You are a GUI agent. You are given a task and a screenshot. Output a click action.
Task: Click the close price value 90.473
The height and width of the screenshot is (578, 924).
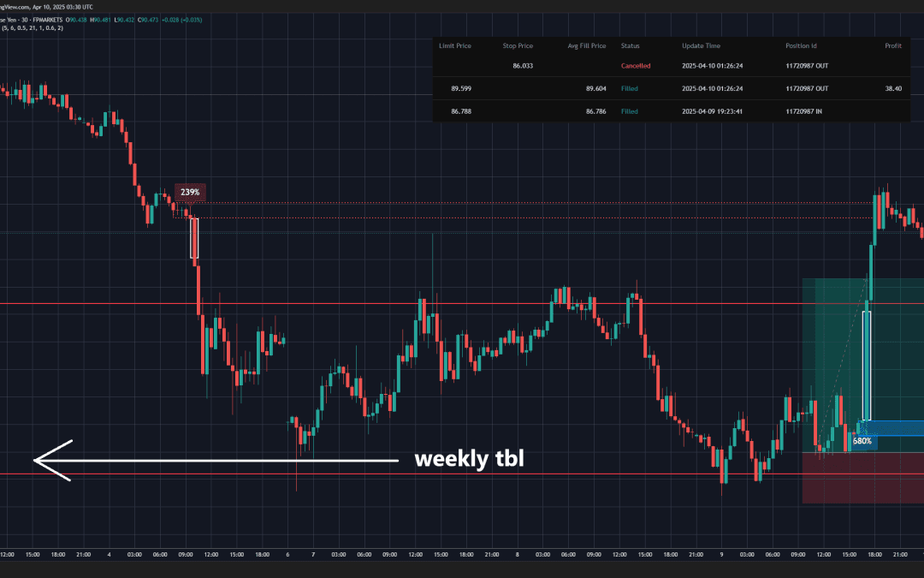[x=150, y=19]
